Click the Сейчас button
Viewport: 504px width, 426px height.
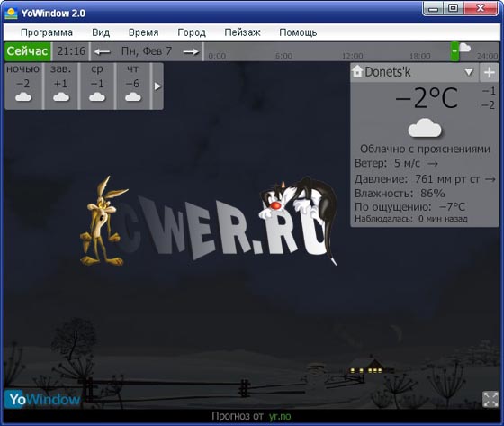tap(27, 51)
